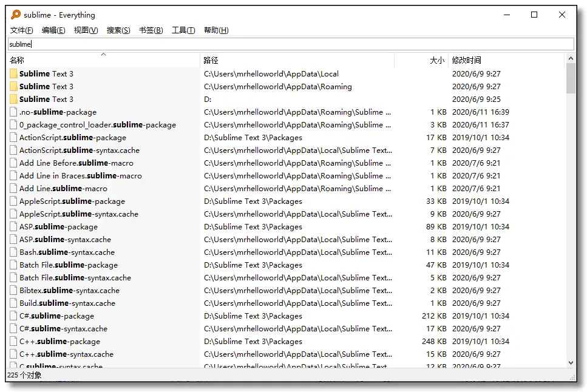Image resolution: width=587 pixels, height=392 pixels.
Task: Select file name C++.sublime-package
Action: pyautogui.click(x=60, y=341)
